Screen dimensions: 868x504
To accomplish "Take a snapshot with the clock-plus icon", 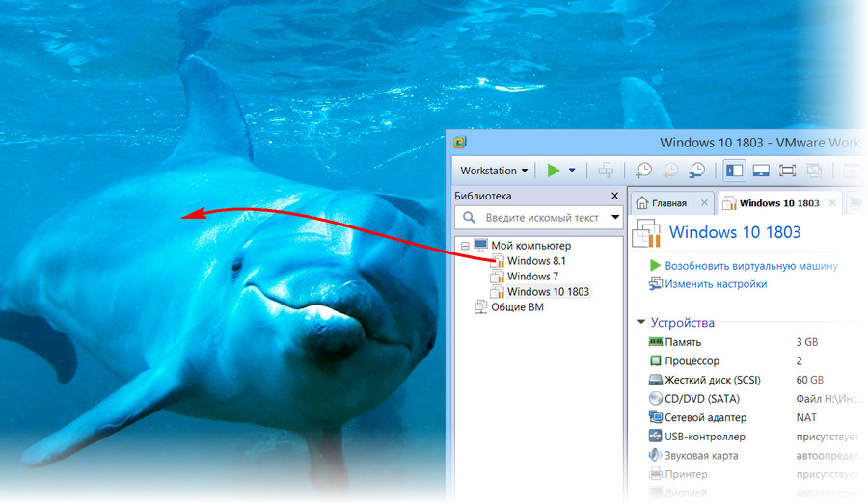I will pos(643,171).
